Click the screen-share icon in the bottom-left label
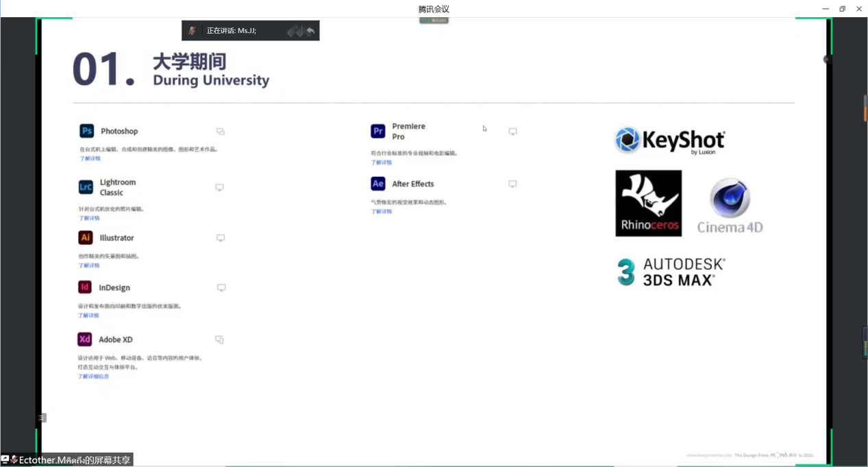Image resolution: width=868 pixels, height=467 pixels. pyautogui.click(x=5, y=459)
